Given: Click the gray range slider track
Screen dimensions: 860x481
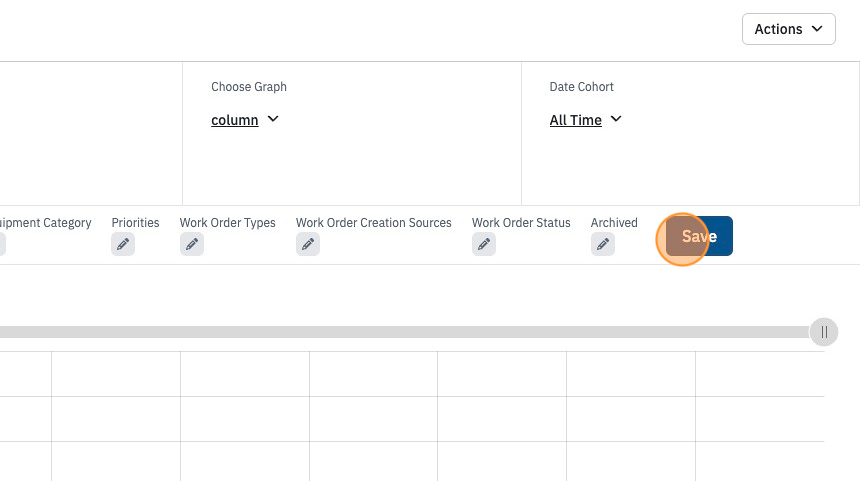Looking at the screenshot, I should point(405,332).
